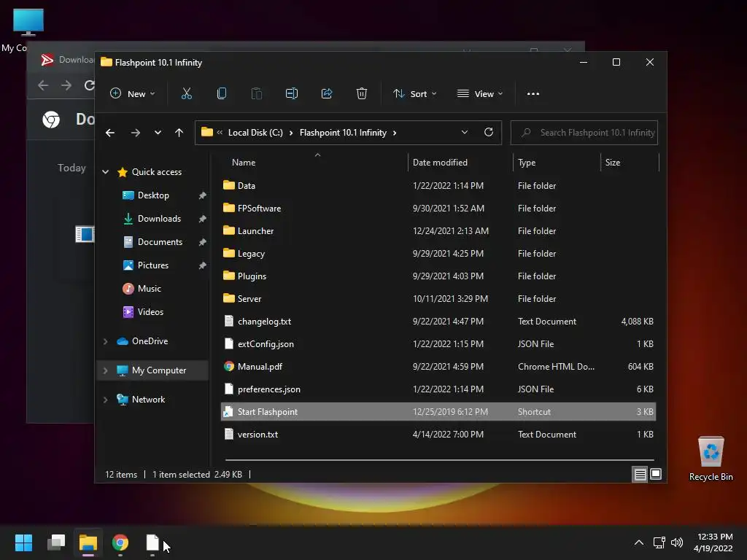The image size is (747, 560).
Task: Expand address bar history dropdown
Action: coord(465,133)
